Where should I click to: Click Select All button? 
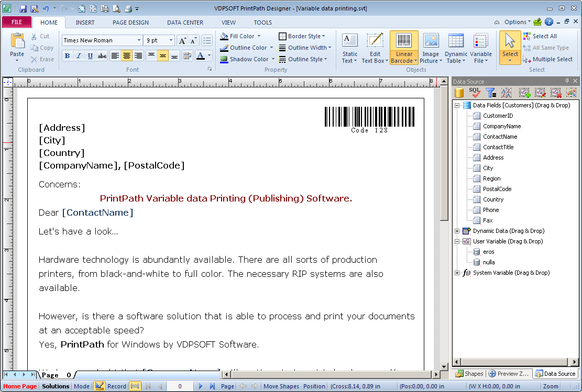pyautogui.click(x=540, y=36)
